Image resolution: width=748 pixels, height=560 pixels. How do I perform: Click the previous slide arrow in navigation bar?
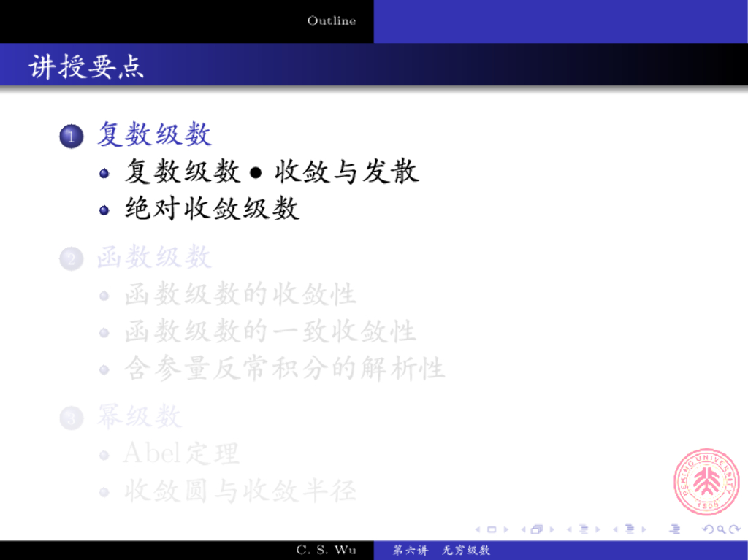478,529
